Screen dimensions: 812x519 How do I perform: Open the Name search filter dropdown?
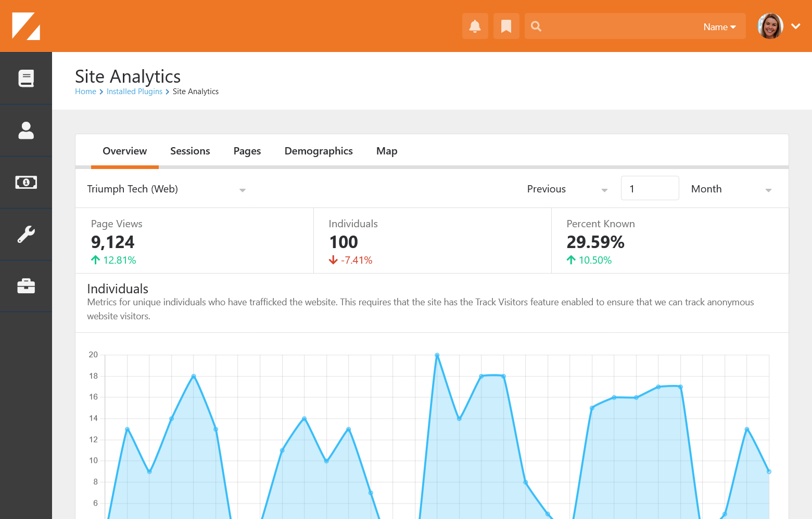coord(719,27)
